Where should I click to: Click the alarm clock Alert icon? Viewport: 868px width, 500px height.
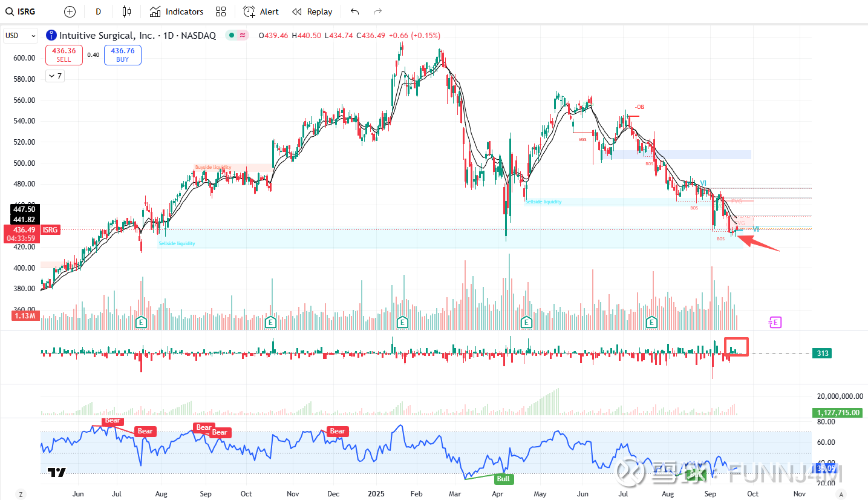(x=249, y=12)
